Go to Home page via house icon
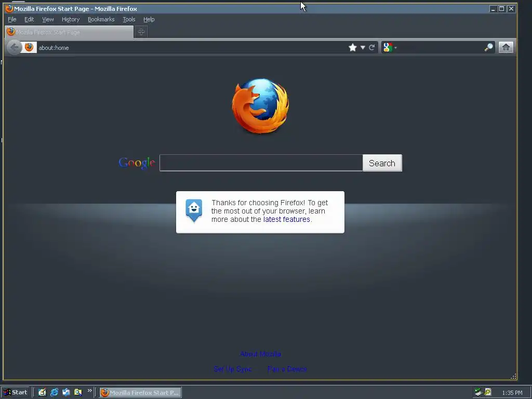 [x=506, y=47]
